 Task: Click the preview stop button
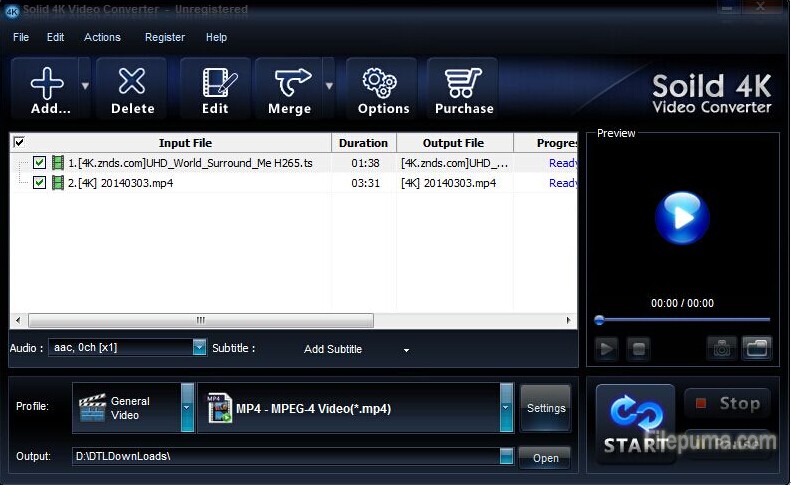click(638, 348)
